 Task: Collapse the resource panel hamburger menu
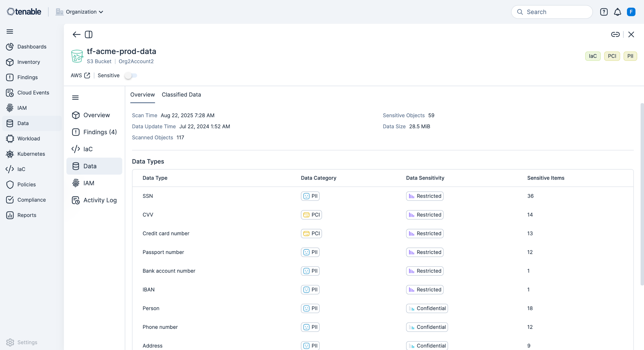click(x=75, y=97)
